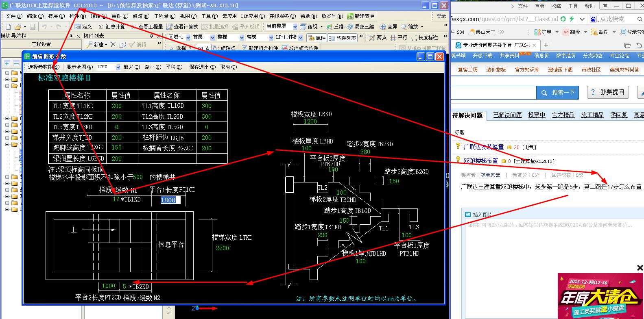Open a new browser tab with plus button
Viewport: 644px width, 319px height.
[546, 45]
